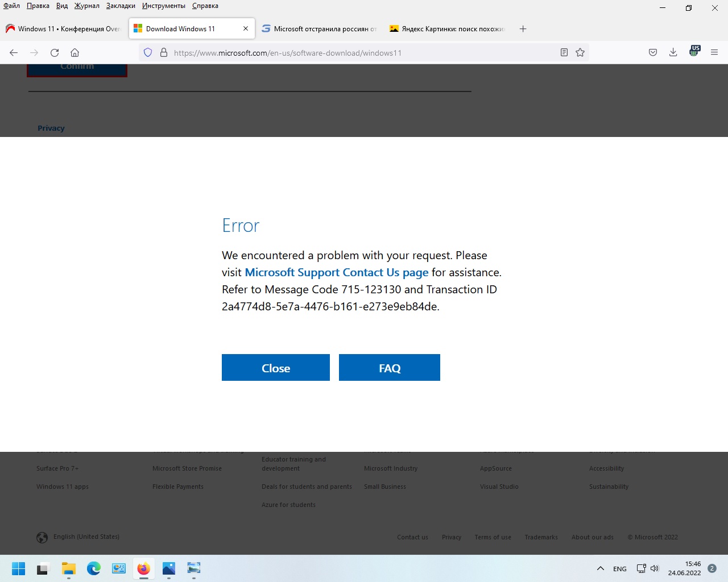Switch to the Яндекс Картинки tab
The image size is (728, 582).
[x=448, y=29]
